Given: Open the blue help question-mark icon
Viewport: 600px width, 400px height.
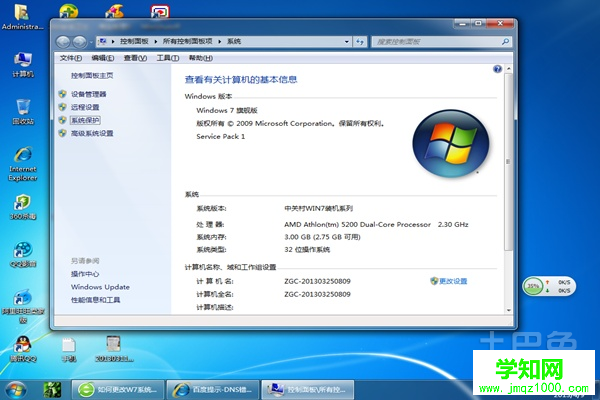Looking at the screenshot, I should tap(497, 69).
